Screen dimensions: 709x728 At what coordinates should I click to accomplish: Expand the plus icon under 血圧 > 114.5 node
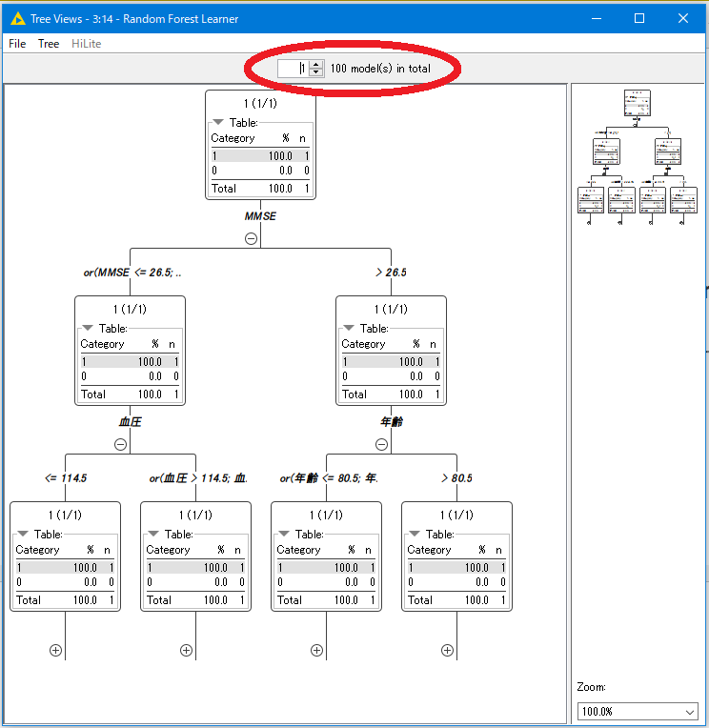coord(186,650)
